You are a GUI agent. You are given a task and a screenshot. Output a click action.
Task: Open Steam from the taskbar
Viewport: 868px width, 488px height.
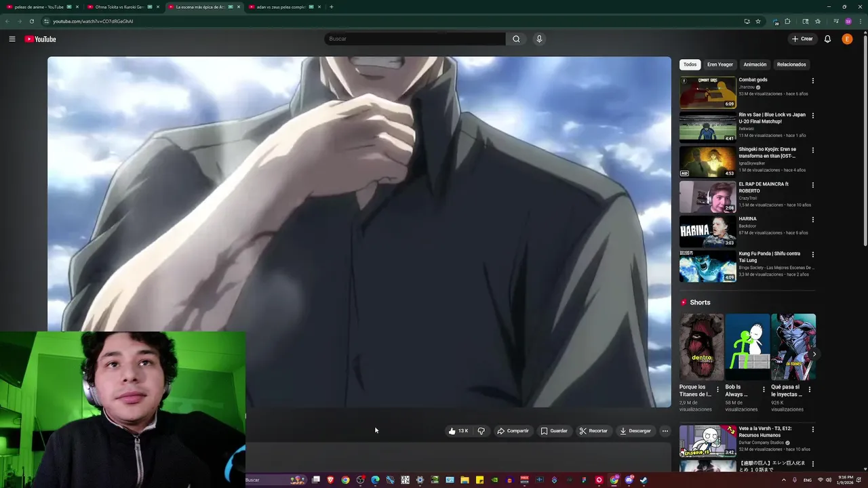(644, 480)
